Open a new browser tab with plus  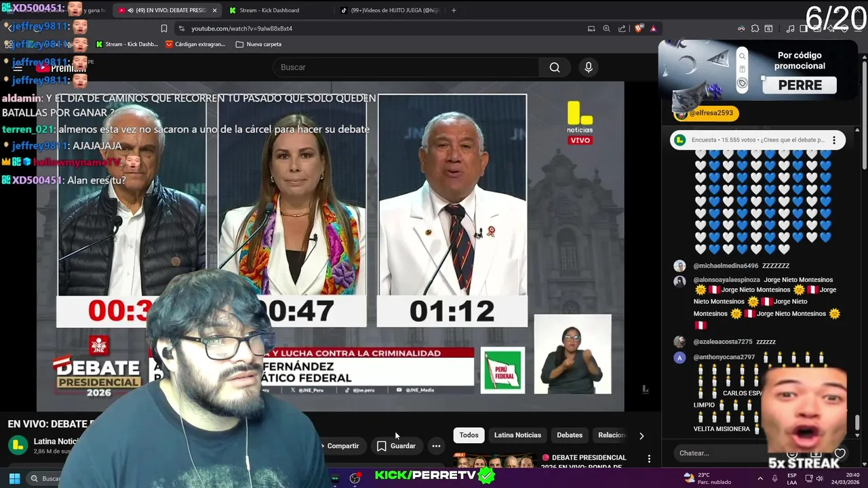454,10
